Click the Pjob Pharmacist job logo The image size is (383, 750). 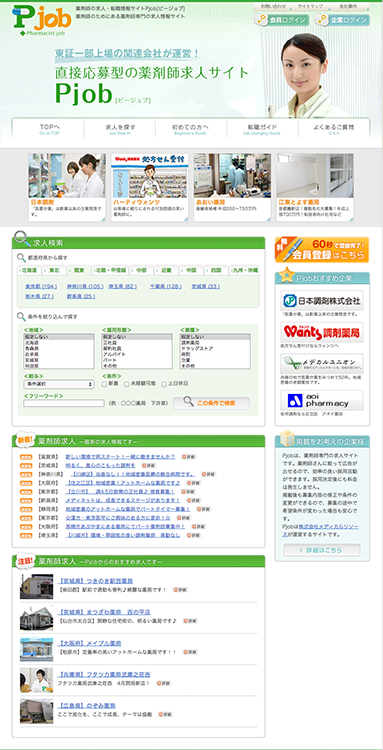click(43, 22)
